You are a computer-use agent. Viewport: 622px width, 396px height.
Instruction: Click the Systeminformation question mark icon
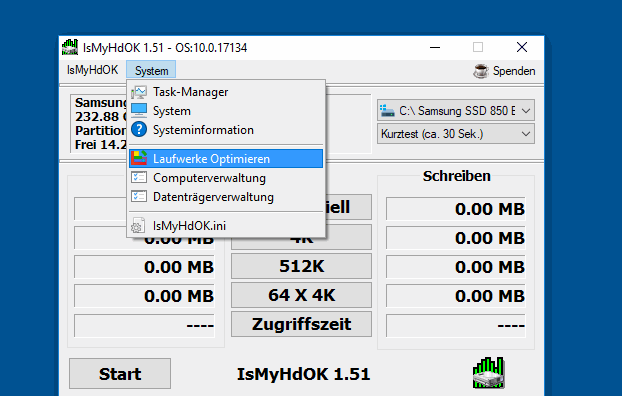tap(139, 129)
